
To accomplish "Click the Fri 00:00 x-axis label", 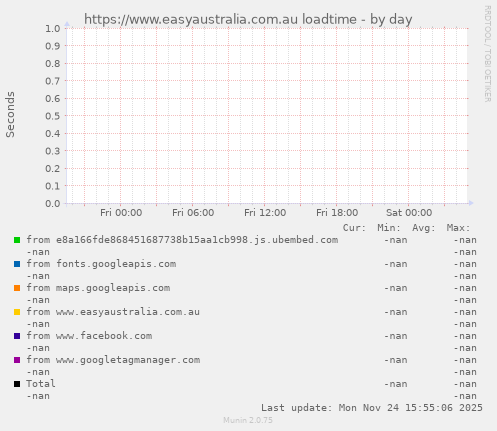I will [x=121, y=213].
